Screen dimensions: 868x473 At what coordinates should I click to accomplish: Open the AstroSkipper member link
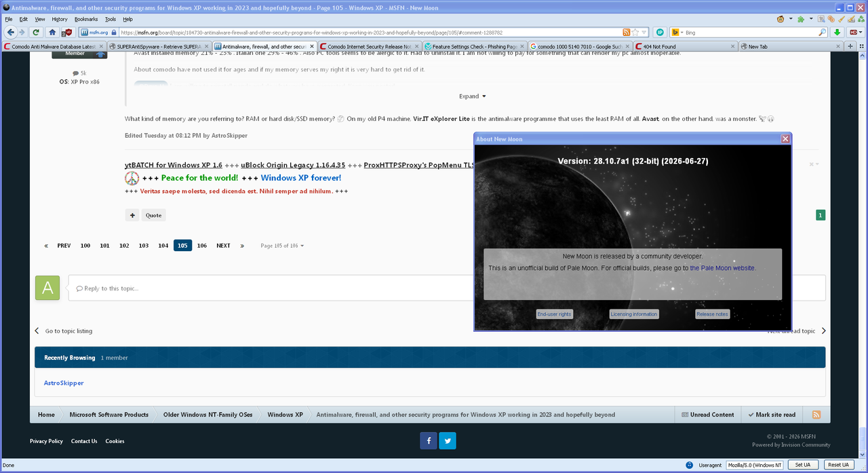[x=64, y=383]
